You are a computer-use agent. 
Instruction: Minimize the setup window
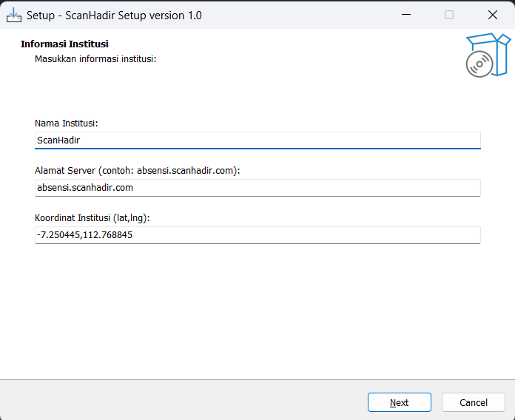pyautogui.click(x=406, y=15)
